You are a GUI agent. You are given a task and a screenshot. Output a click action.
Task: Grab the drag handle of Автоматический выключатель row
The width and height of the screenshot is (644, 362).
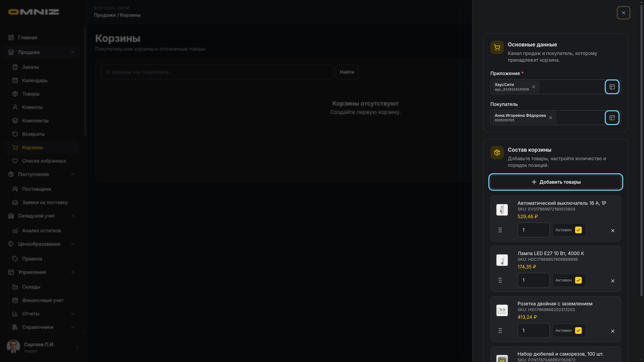coord(500,230)
